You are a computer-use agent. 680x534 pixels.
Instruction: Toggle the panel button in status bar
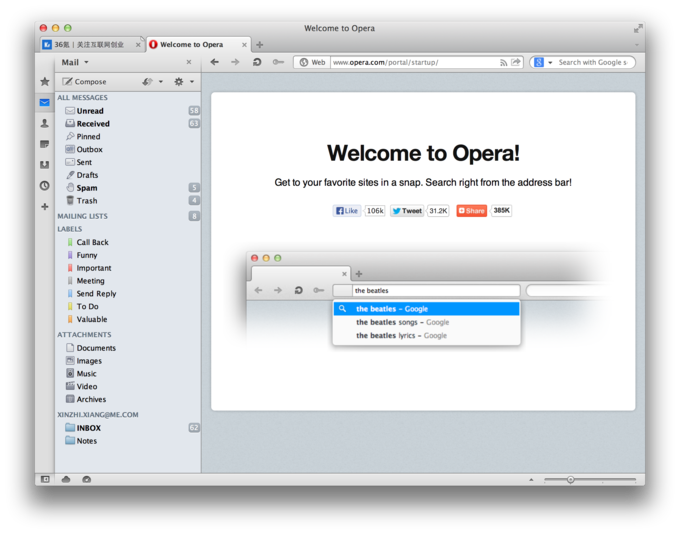pos(45,479)
